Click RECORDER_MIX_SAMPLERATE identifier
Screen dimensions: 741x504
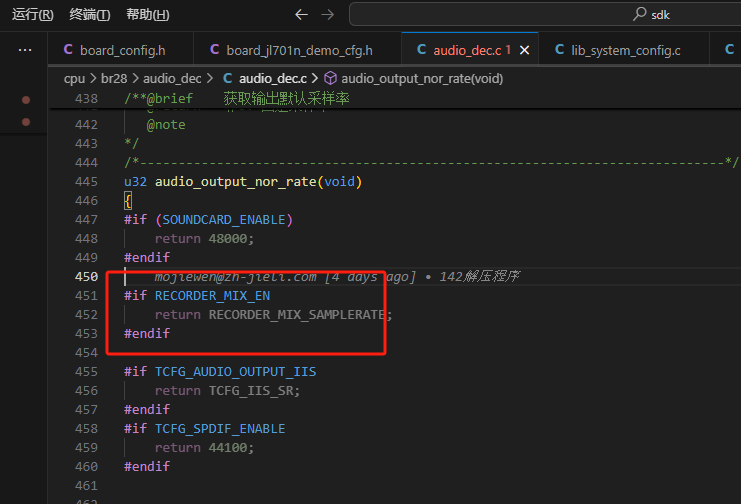297,315
